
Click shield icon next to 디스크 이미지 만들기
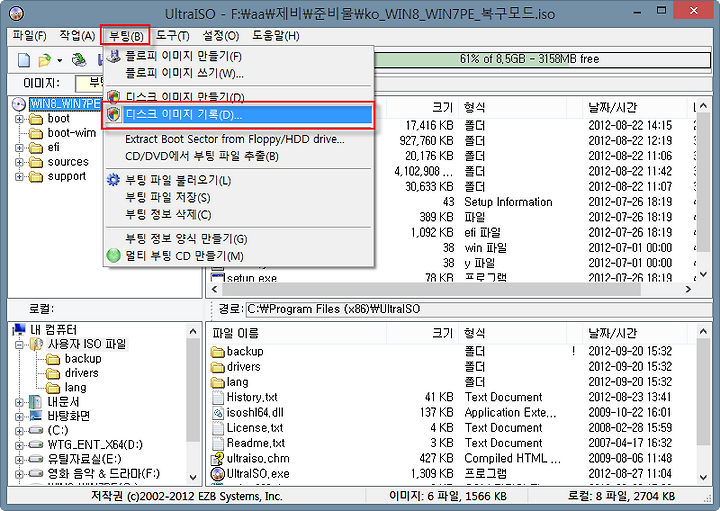click(x=113, y=96)
